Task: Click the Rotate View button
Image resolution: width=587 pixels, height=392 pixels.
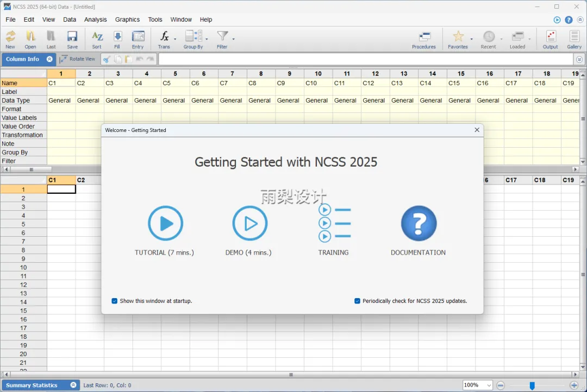Action: 78,59
